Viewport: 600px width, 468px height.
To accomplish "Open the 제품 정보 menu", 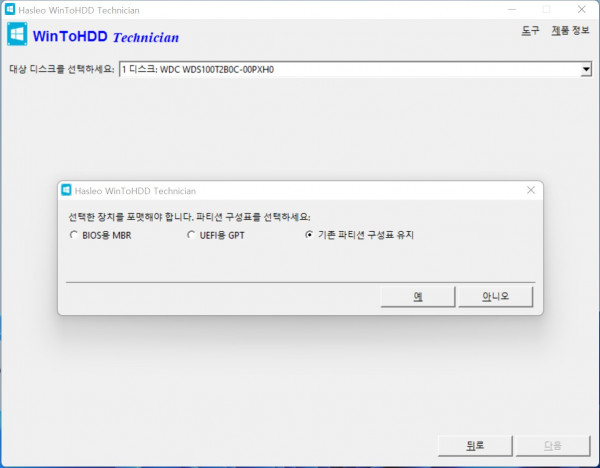I will pyautogui.click(x=570, y=31).
